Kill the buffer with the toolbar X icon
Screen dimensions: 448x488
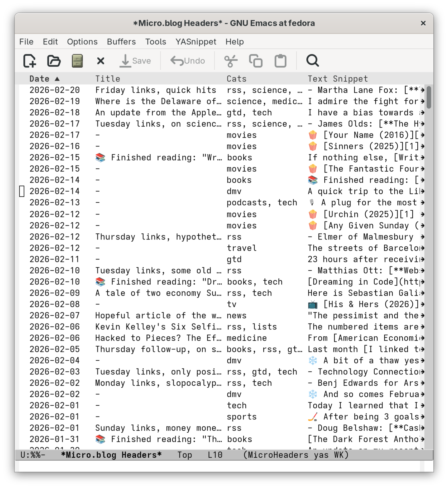tap(101, 61)
